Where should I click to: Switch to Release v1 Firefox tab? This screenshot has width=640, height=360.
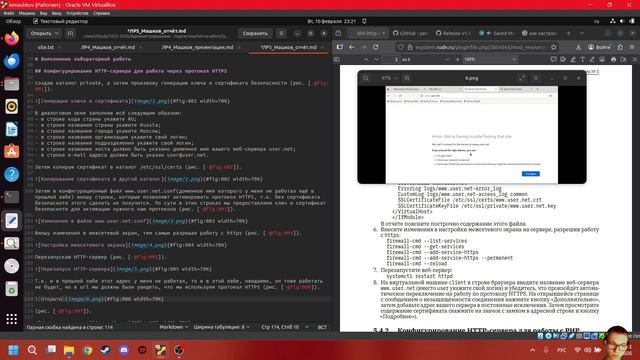click(453, 33)
